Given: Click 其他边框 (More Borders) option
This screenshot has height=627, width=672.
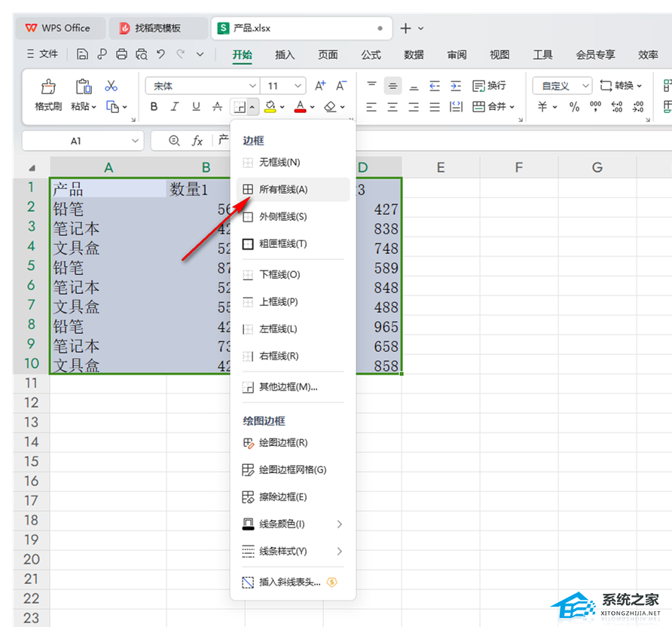Looking at the screenshot, I should 287,387.
